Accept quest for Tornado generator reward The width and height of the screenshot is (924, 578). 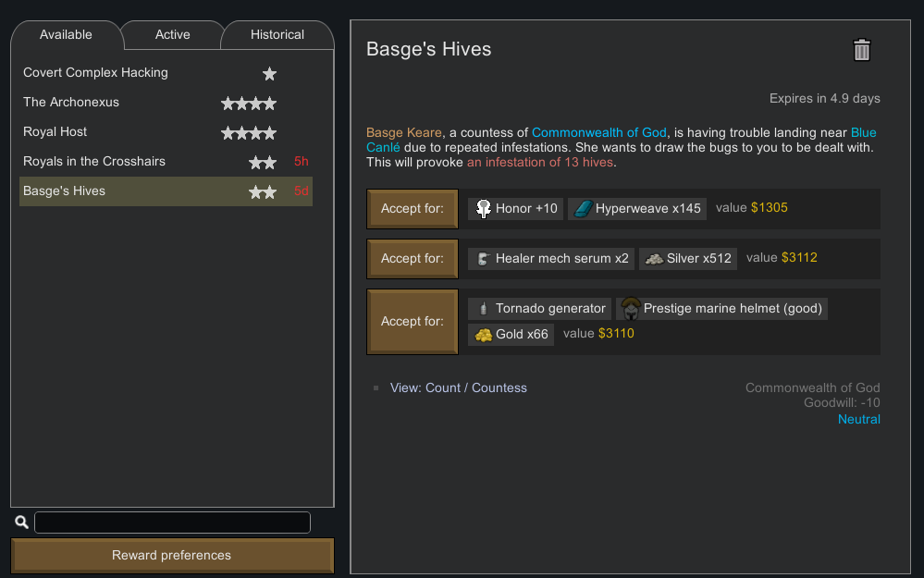tap(413, 322)
